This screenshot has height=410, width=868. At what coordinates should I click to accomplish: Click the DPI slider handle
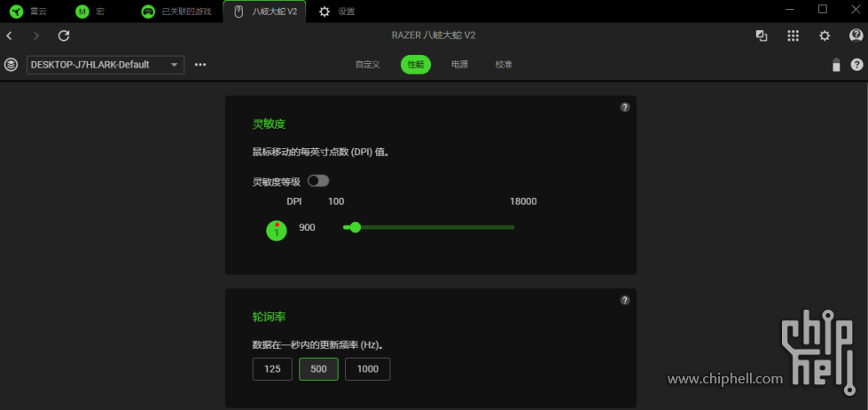pyautogui.click(x=356, y=227)
